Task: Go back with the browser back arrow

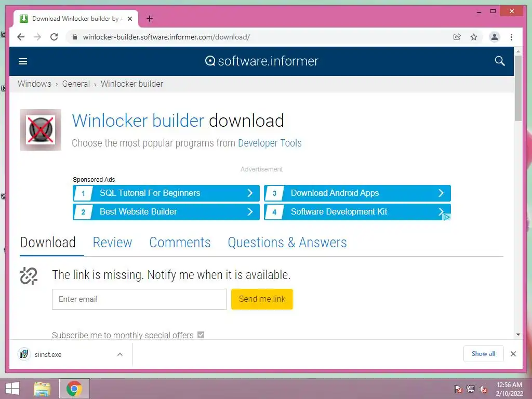Action: pyautogui.click(x=21, y=37)
